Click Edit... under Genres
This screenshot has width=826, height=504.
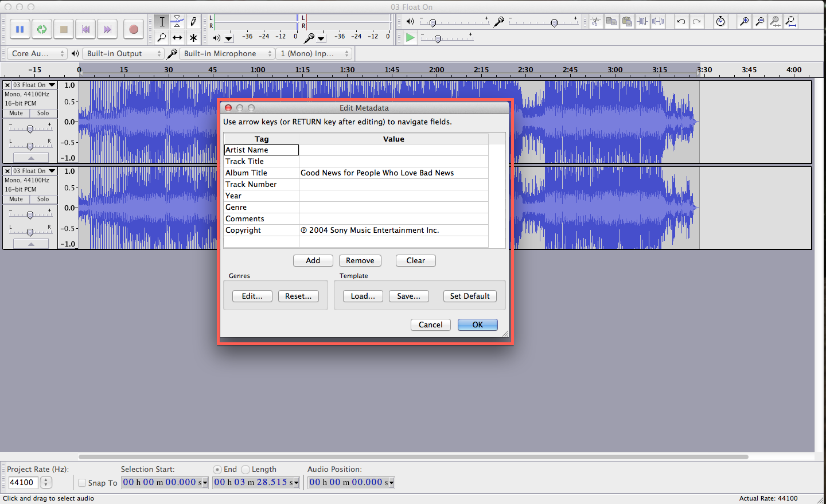pyautogui.click(x=252, y=296)
